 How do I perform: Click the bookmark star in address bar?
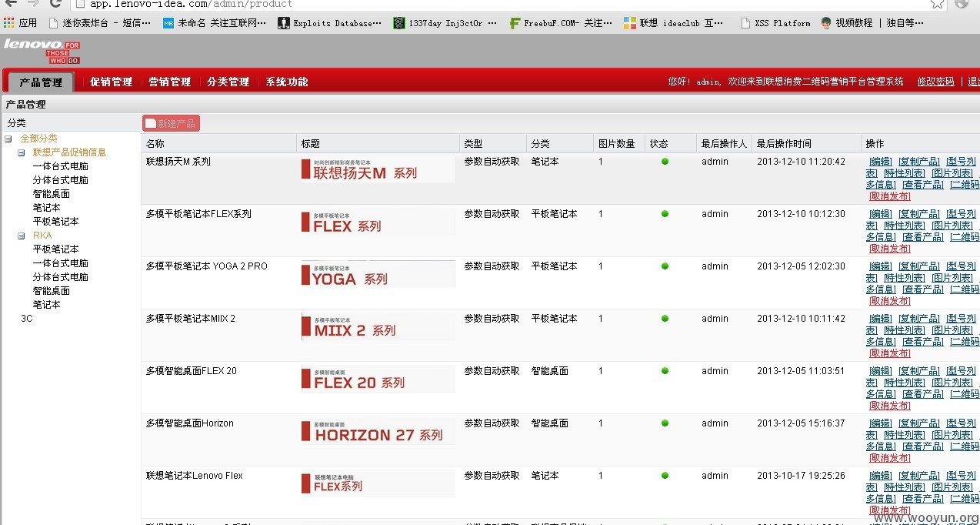click(x=937, y=4)
